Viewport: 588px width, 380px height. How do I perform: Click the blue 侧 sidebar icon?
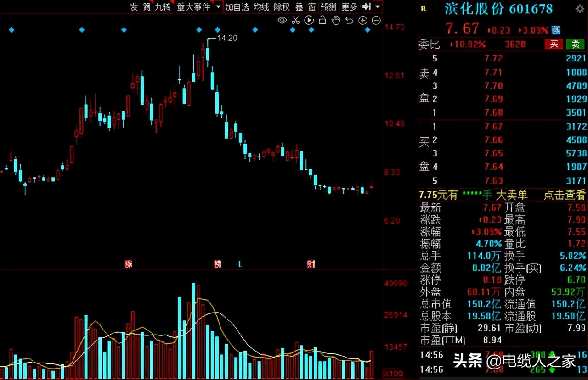tap(556, 30)
